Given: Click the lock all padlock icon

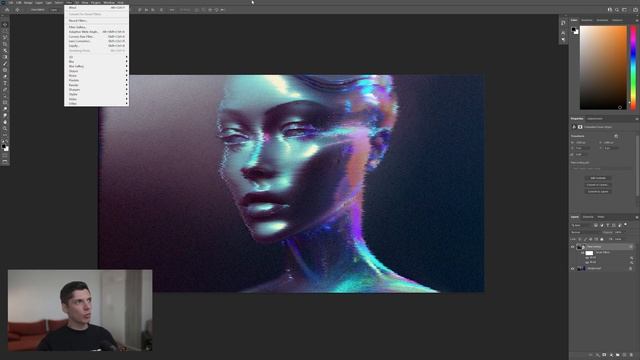Looking at the screenshot, I should tap(602, 239).
